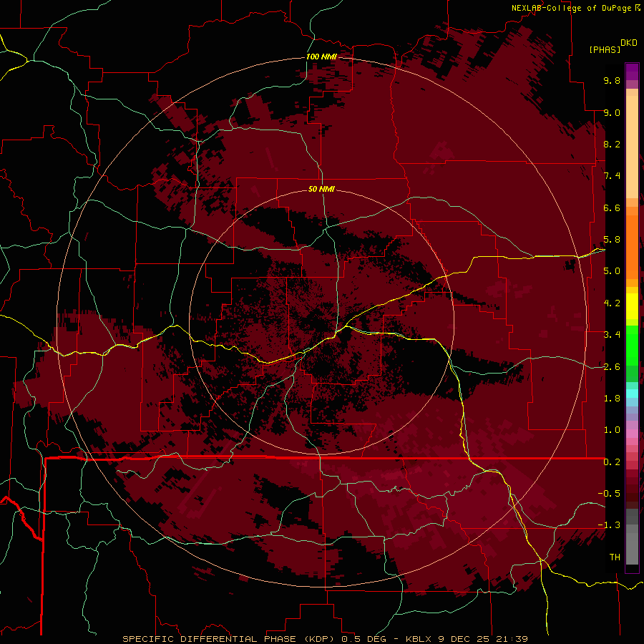
Task: Click the bright green band on the color bar
Action: [632, 345]
